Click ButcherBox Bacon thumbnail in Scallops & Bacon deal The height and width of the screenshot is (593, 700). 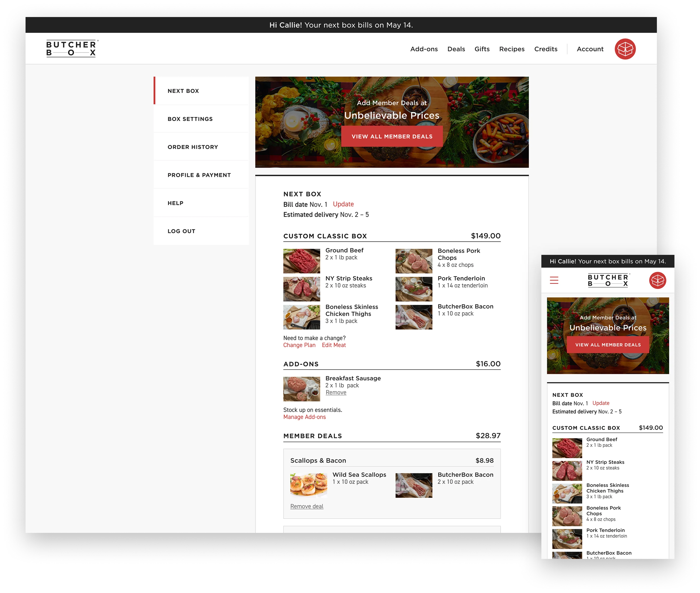point(413,485)
